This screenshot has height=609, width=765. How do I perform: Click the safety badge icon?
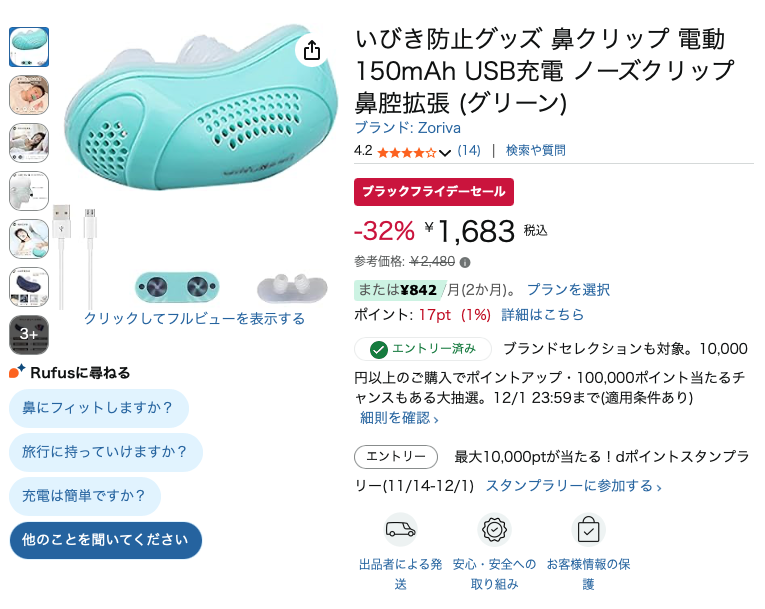pyautogui.click(x=494, y=529)
